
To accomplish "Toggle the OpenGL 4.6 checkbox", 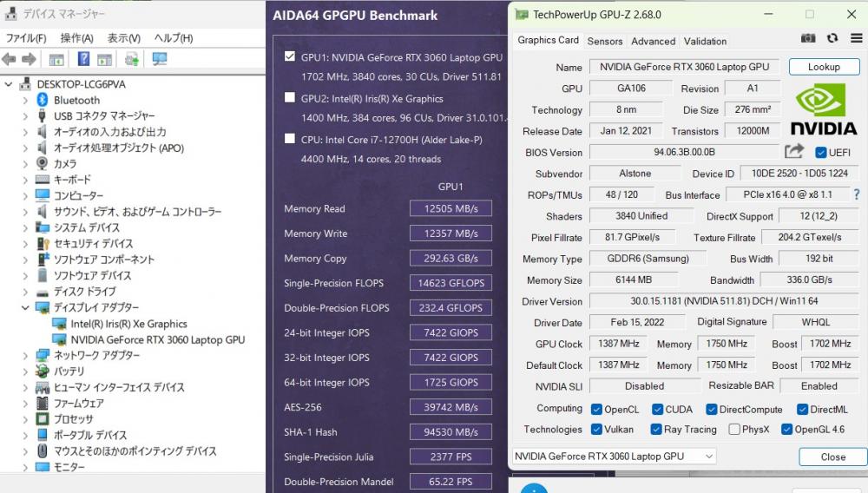I will point(786,430).
